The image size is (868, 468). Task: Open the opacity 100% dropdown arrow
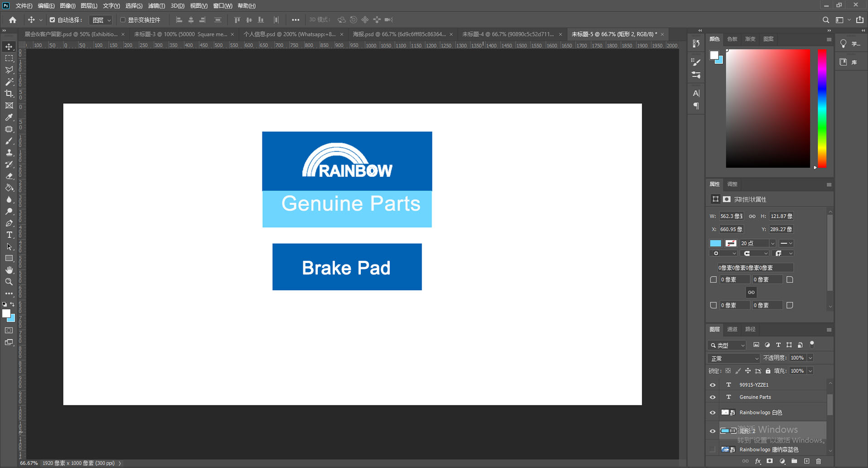coord(810,358)
